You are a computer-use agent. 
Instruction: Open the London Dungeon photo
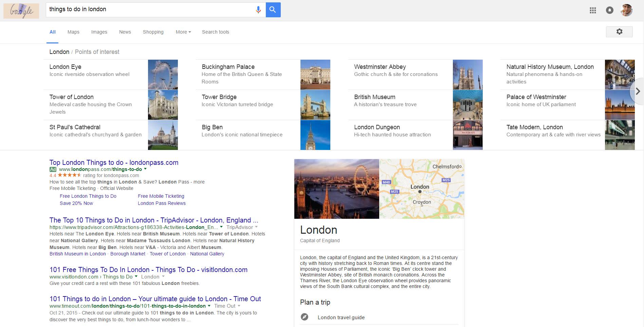[x=468, y=135]
